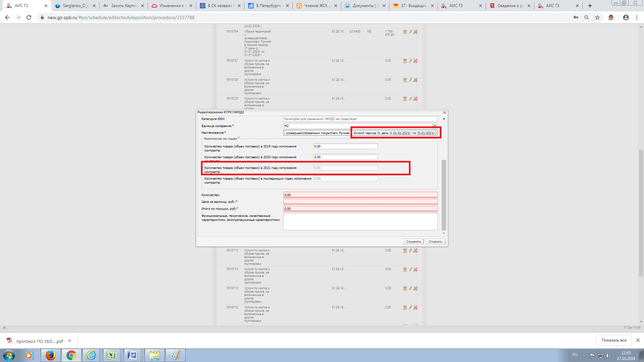Click quantity field for 2020 year
Viewport: 644px width, 362px height.
(345, 157)
